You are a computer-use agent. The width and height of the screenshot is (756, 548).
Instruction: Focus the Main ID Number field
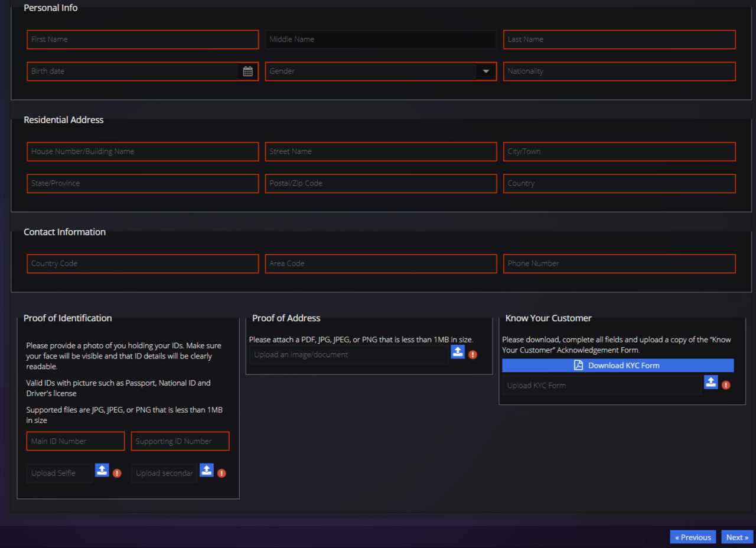pos(76,441)
